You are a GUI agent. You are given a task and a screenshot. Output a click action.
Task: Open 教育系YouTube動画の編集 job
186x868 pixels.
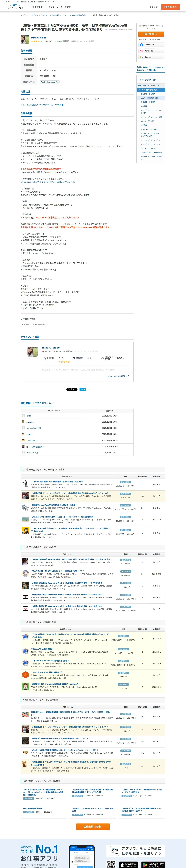(x=42, y=649)
